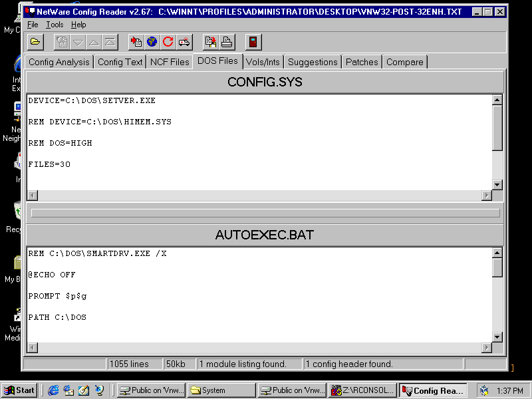The height and width of the screenshot is (399, 532).
Task: Click the REM DOS=HIGH line
Action: tap(60, 143)
